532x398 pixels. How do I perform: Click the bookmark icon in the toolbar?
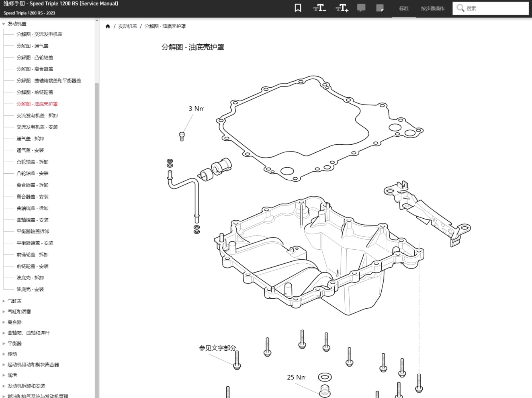tap(298, 8)
